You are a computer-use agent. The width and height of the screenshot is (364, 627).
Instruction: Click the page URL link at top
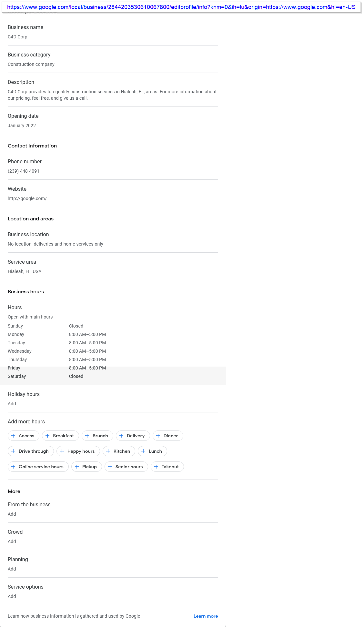coord(181,7)
